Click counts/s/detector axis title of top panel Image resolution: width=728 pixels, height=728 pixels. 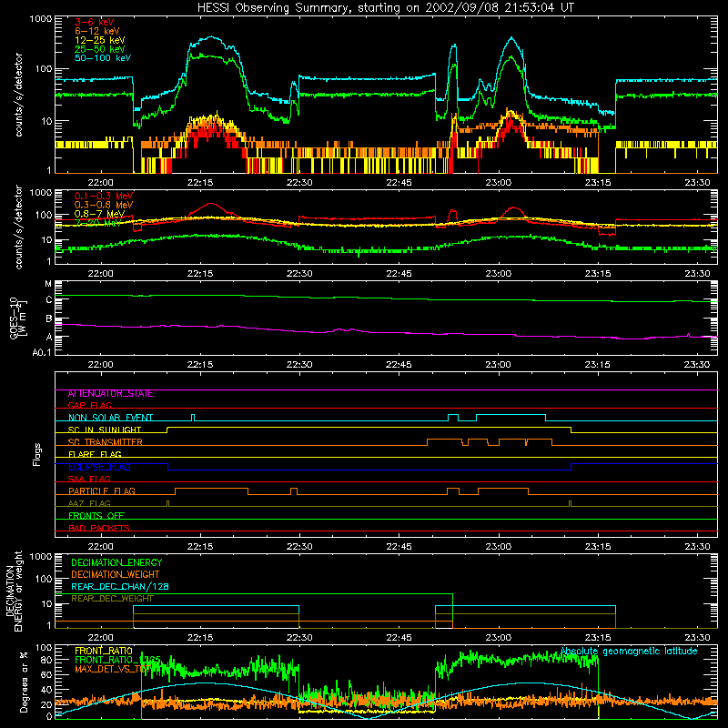coord(18,95)
